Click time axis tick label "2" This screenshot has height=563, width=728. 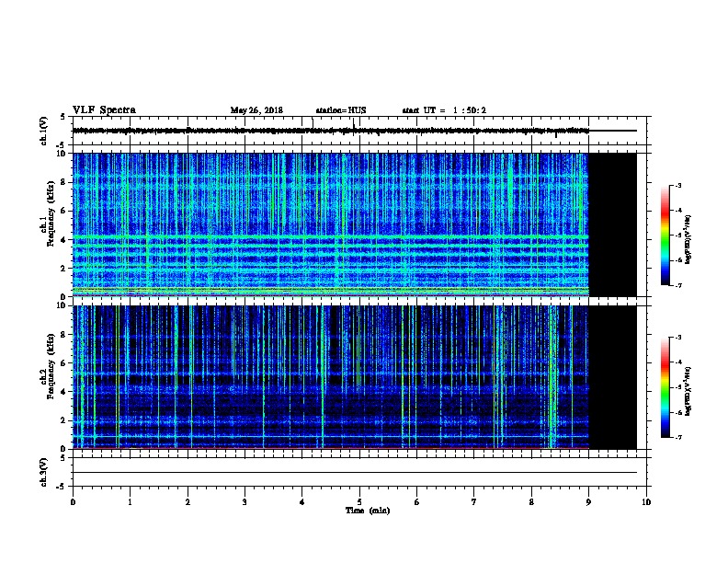pos(188,502)
